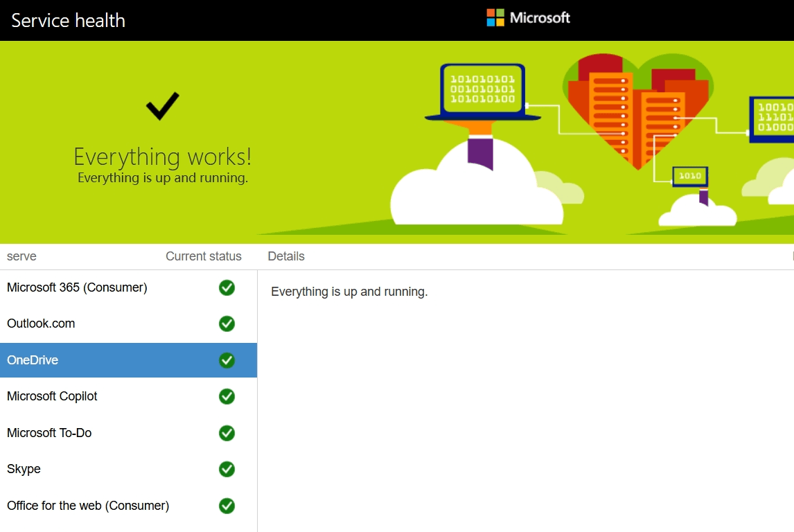Viewport: 794px width, 532px height.
Task: Click the heart-shaped server illustration
Action: 638,111
